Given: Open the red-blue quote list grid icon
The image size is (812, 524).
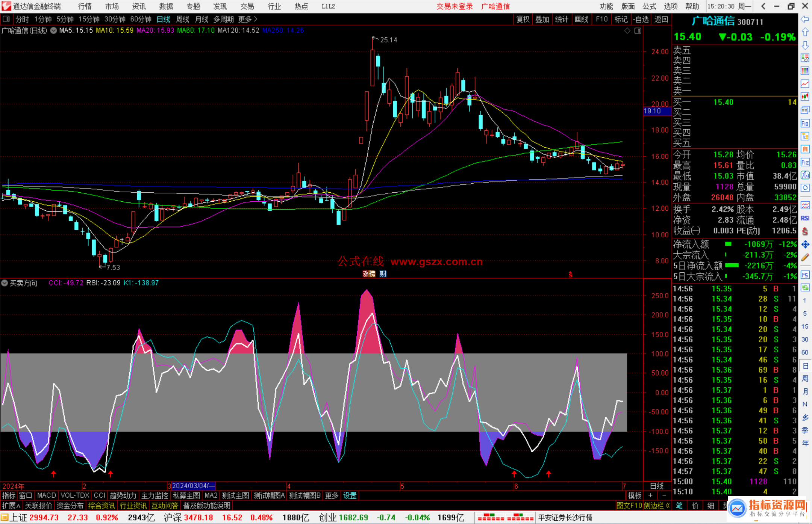Looking at the screenshot, I should [805, 71].
